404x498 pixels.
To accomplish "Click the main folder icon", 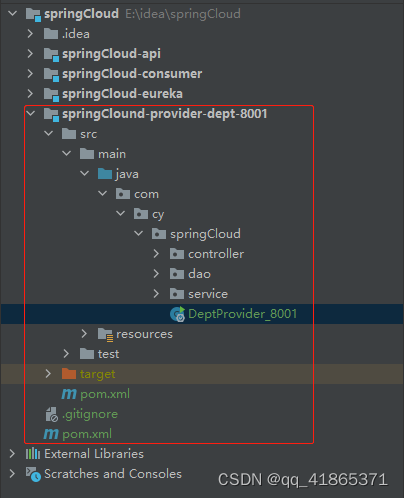I will [x=87, y=154].
